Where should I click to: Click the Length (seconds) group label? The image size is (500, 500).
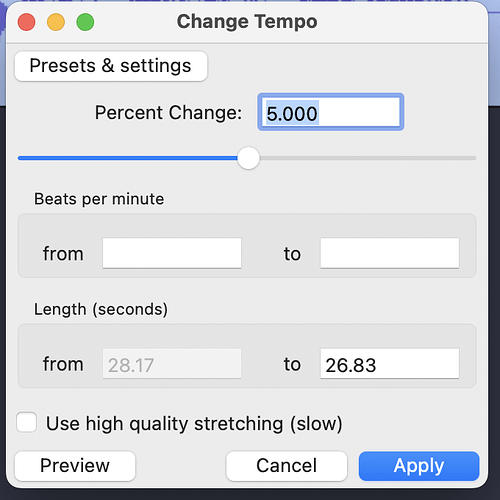[x=101, y=309]
